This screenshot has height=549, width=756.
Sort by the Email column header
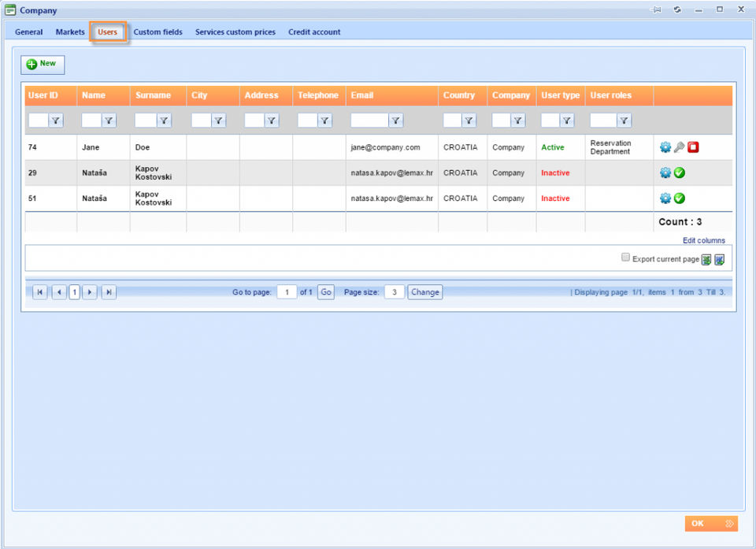[362, 95]
